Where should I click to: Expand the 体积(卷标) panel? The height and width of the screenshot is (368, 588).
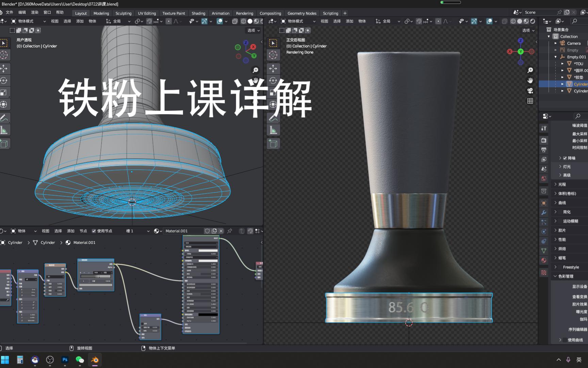point(567,194)
